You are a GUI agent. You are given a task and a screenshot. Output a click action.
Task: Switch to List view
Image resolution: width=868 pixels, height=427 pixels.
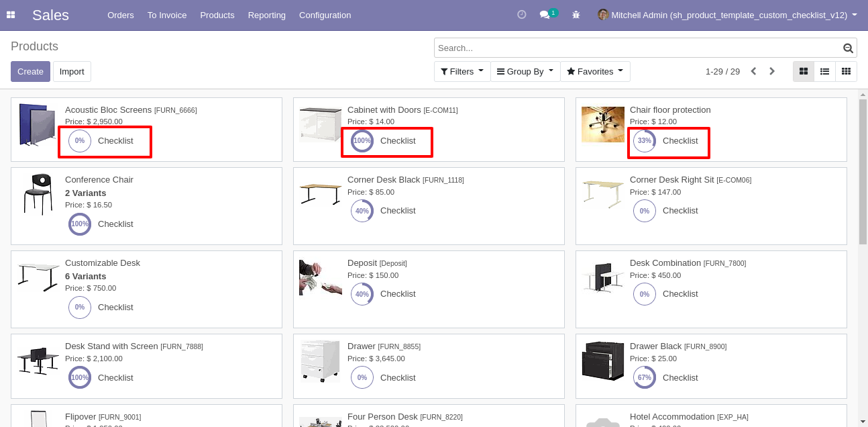pyautogui.click(x=825, y=71)
